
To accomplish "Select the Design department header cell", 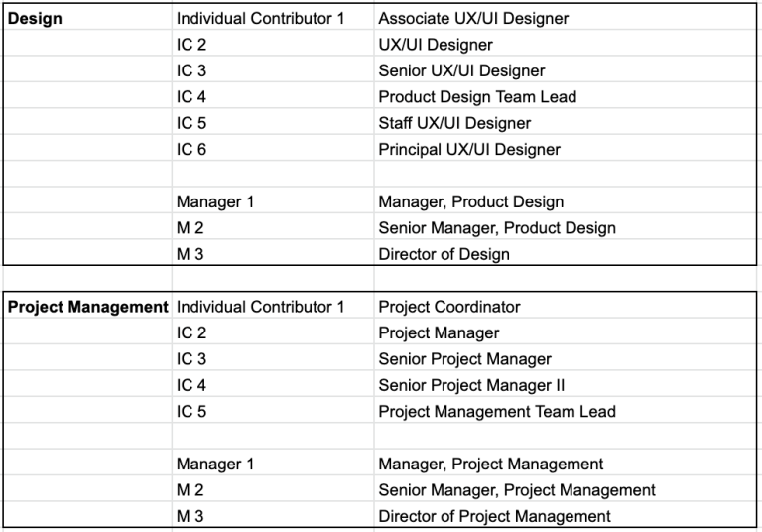I will coord(87,18).
